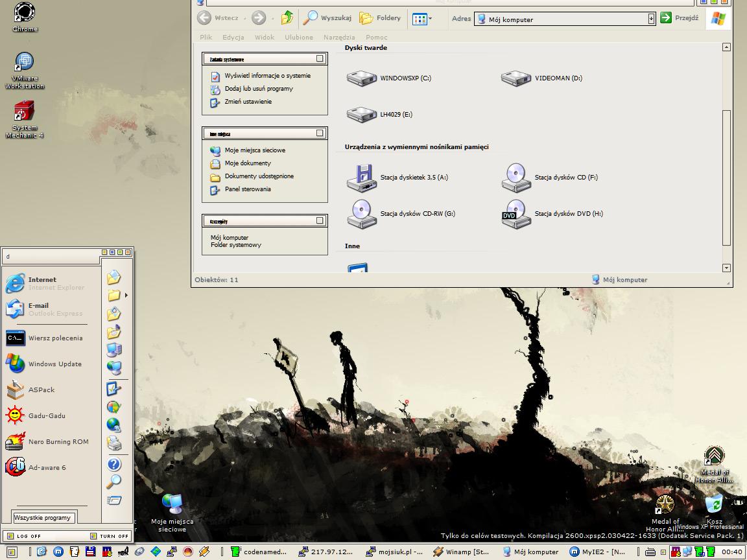747x560 pixels.
Task: Open the Narzędzia menu
Action: click(x=339, y=38)
